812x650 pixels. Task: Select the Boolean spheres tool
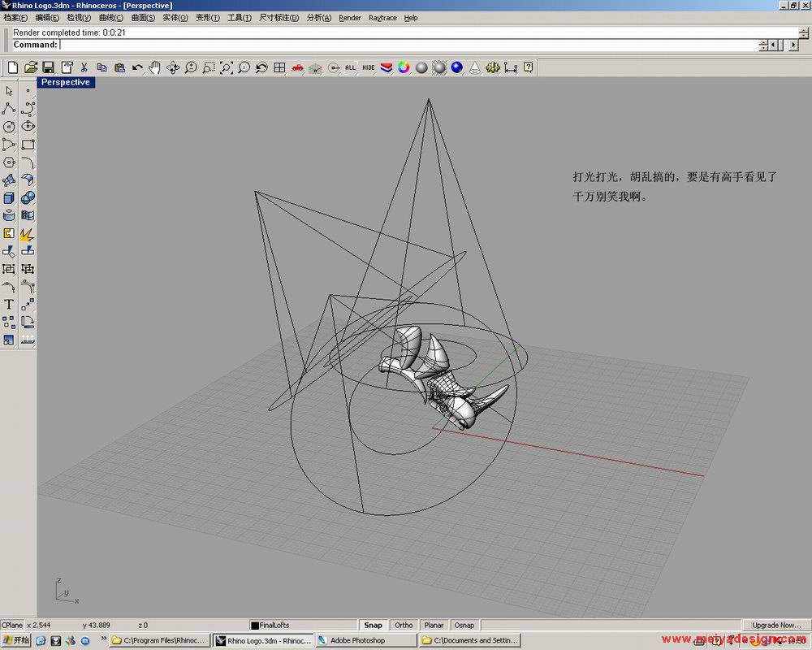pyautogui.click(x=28, y=197)
